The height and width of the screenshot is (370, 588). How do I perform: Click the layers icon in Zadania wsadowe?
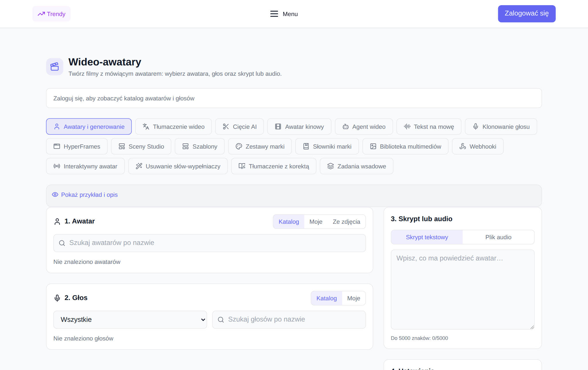[x=331, y=166]
